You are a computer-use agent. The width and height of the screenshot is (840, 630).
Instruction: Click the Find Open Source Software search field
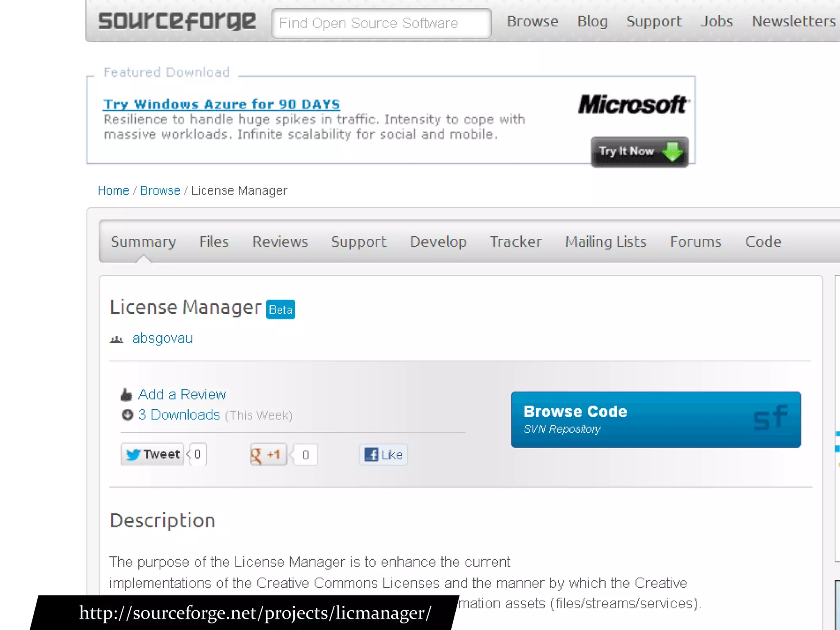381,23
